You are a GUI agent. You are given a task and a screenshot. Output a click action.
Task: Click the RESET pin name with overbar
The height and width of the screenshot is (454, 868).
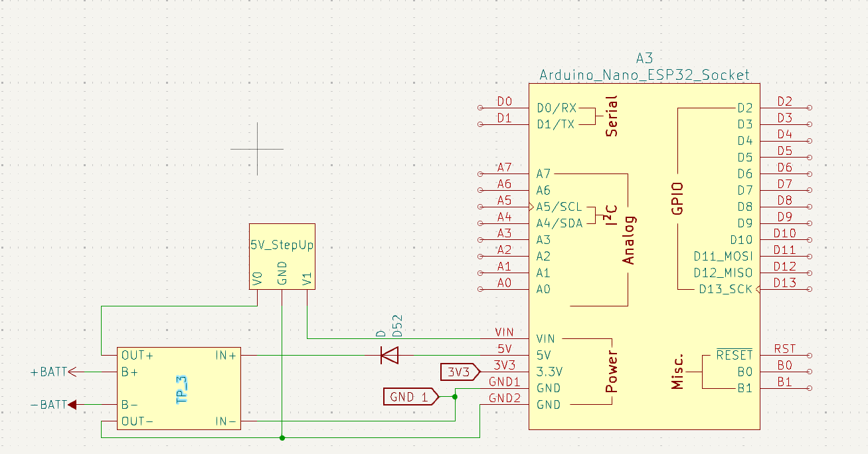coord(735,355)
